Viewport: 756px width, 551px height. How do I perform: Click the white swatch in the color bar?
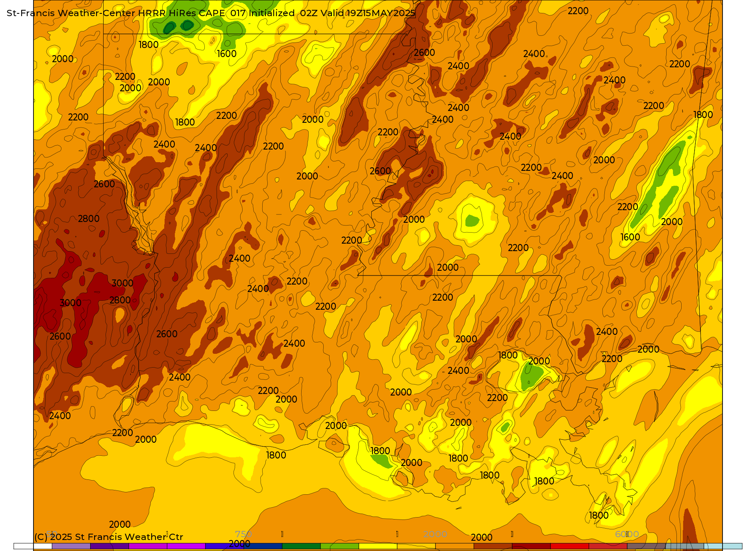[x=33, y=546]
